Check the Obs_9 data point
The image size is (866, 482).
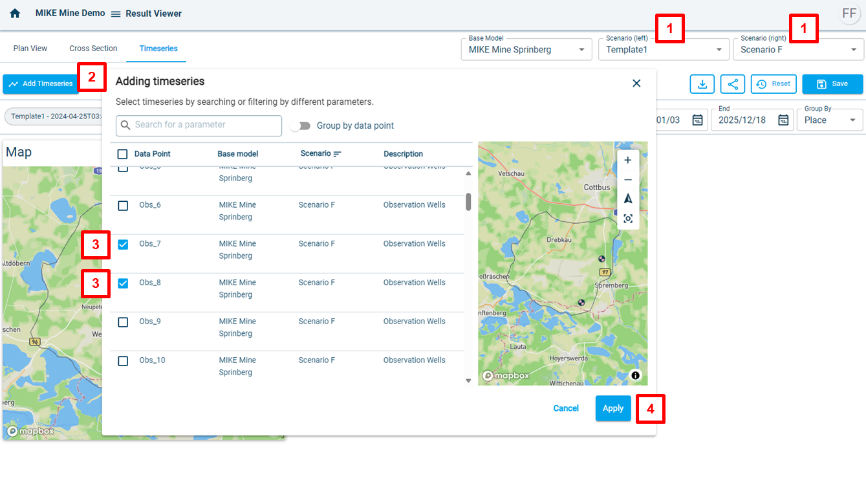[x=123, y=322]
